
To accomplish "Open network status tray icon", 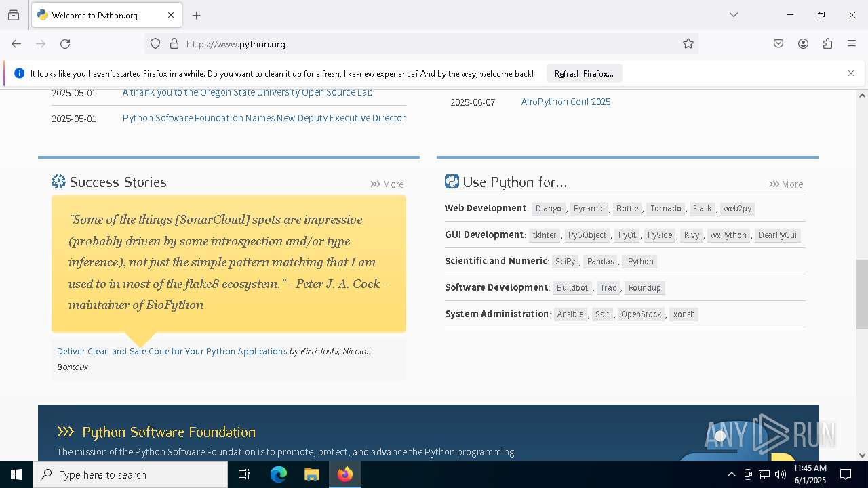I will (764, 474).
